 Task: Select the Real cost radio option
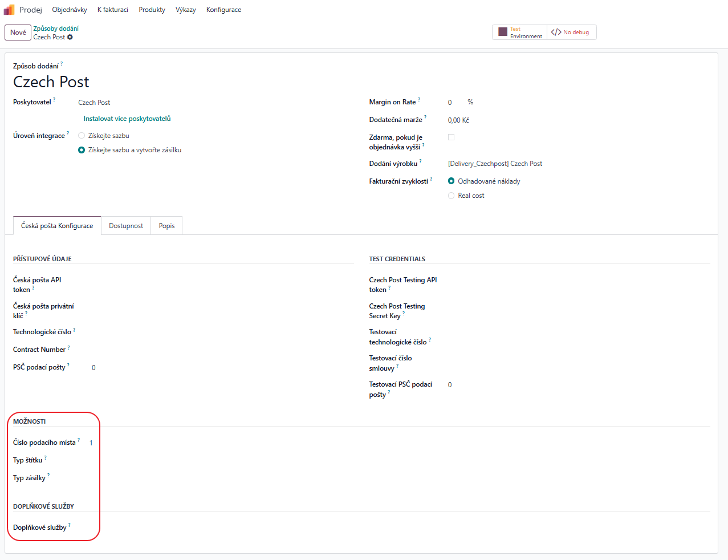452,196
